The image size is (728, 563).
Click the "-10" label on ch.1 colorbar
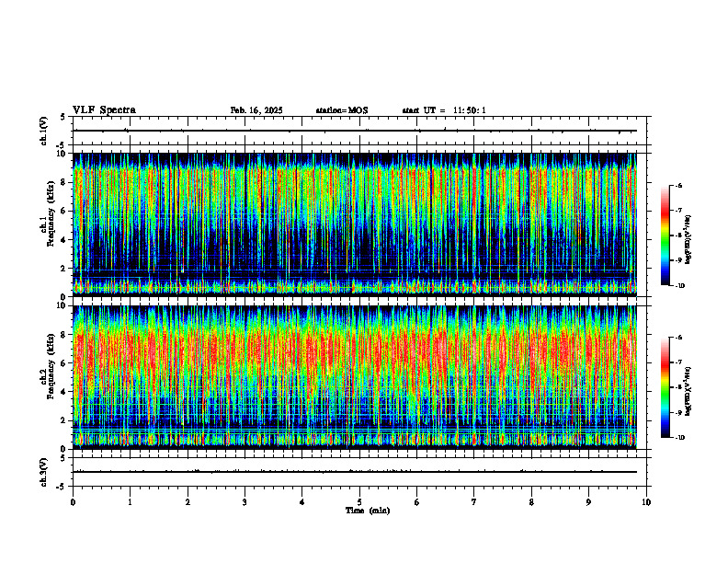click(x=679, y=286)
